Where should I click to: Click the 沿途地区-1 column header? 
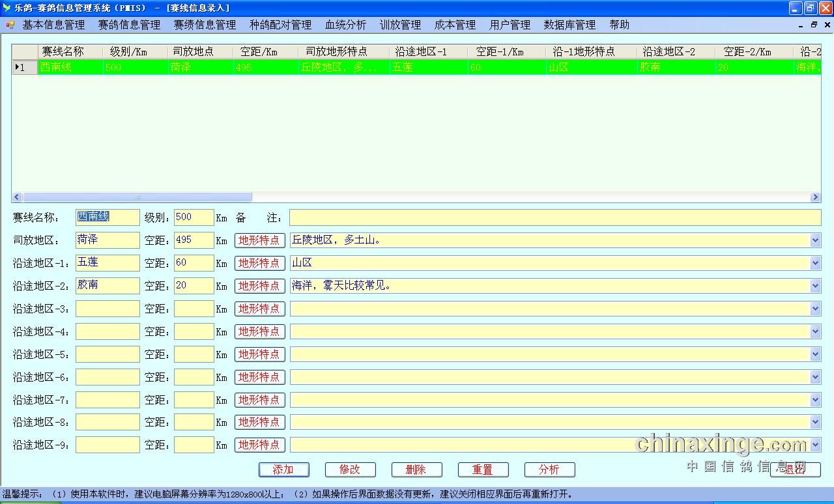(428, 52)
